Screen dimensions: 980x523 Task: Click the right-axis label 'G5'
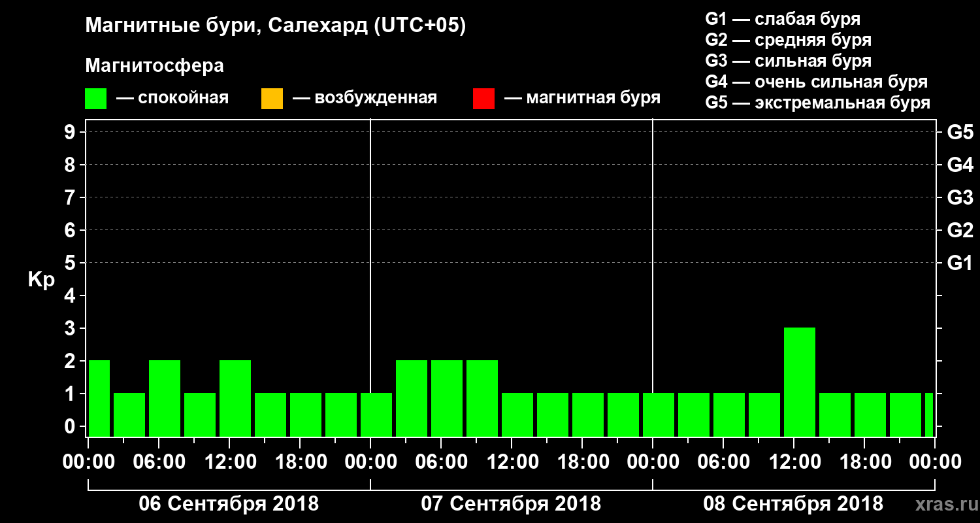[x=960, y=133]
